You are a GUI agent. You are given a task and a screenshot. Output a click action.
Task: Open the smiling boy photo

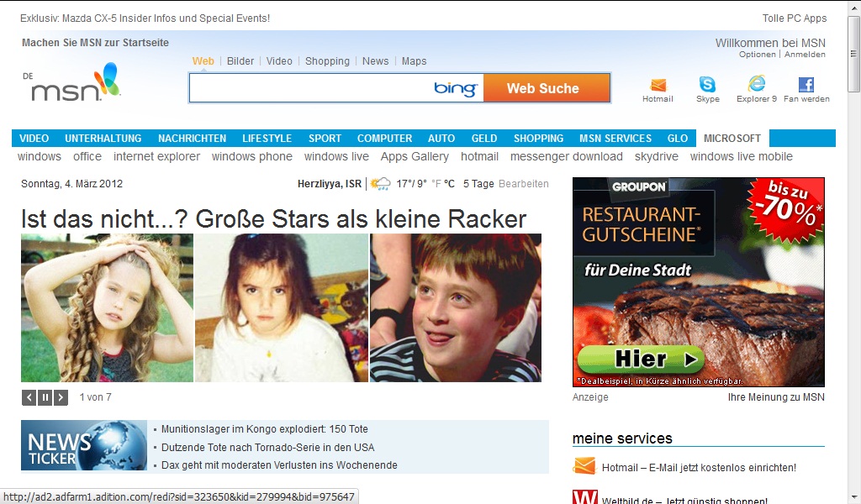click(456, 307)
